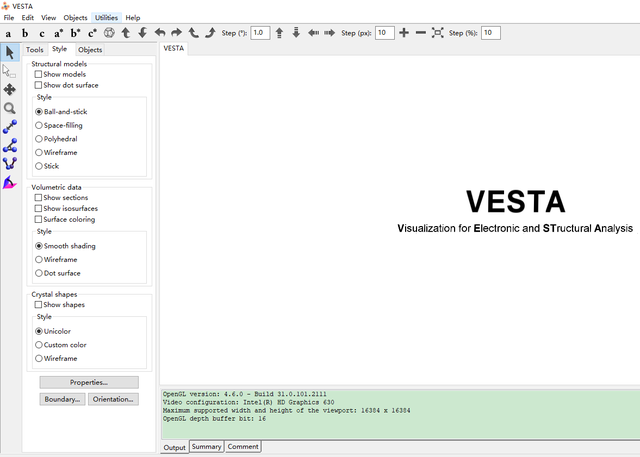The height and width of the screenshot is (457, 640).
Task: Open the Help menu
Action: (x=133, y=18)
